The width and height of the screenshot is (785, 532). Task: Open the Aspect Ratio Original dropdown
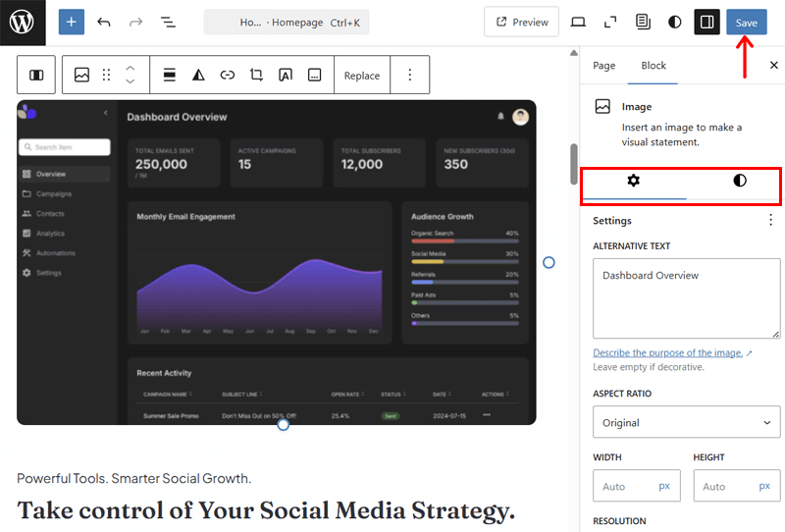(686, 423)
